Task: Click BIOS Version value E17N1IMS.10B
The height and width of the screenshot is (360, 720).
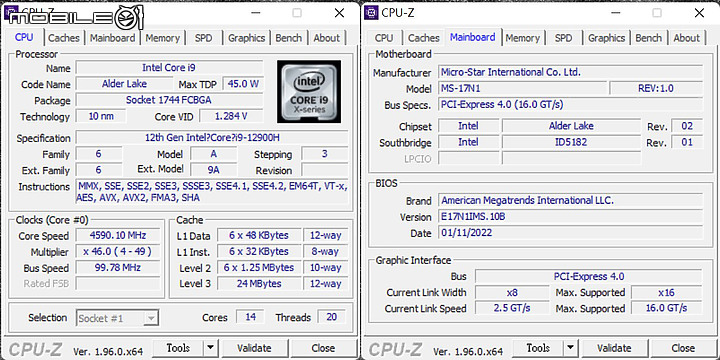Action: pyautogui.click(x=570, y=217)
